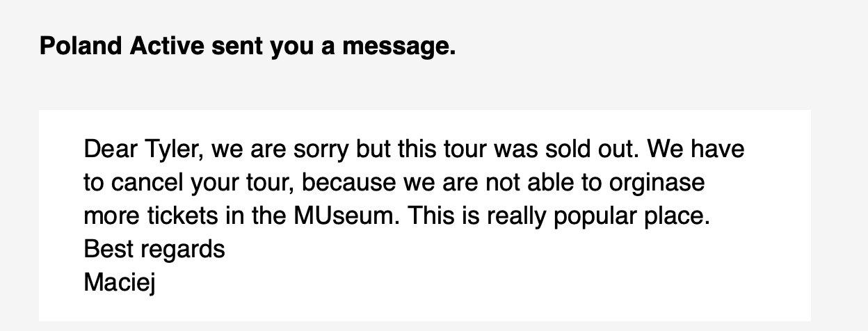This screenshot has width=868, height=331.
Task: Click the signature "Maciej"
Action: coord(119,283)
